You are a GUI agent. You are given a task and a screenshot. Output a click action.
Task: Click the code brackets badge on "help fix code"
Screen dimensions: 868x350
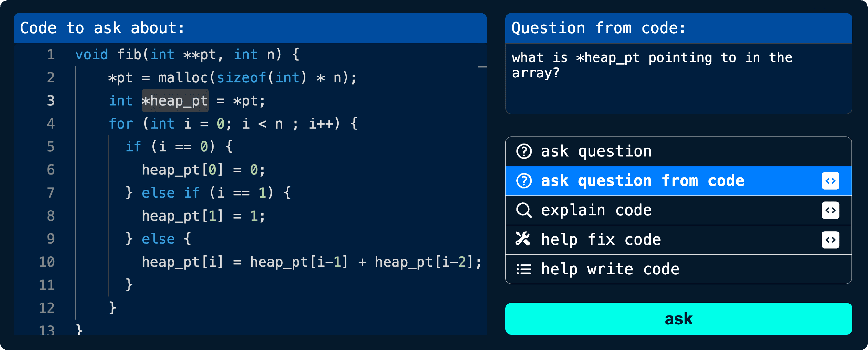click(x=831, y=240)
